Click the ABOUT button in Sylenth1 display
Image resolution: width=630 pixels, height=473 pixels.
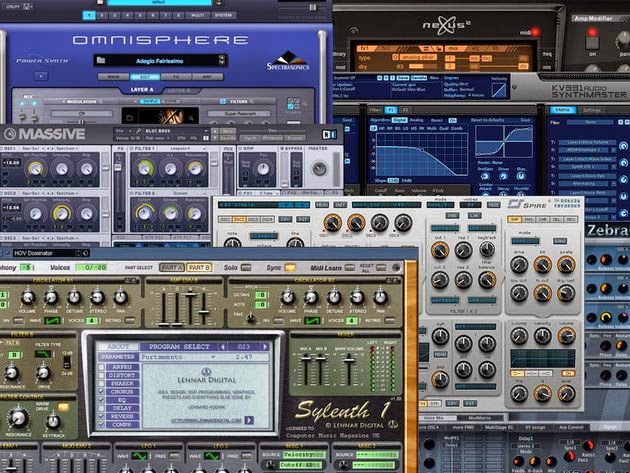point(119,346)
